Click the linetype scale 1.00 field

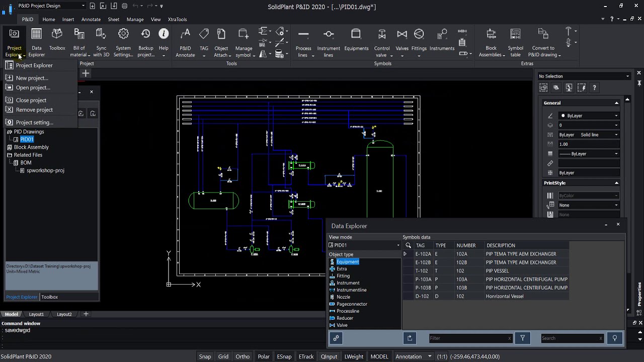click(x=588, y=144)
